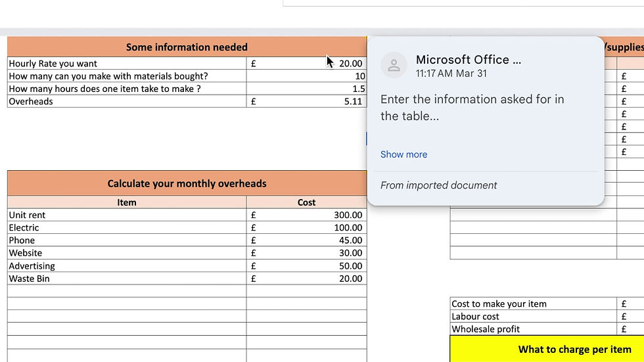Click the commenter avatar icon
This screenshot has width=644, height=362.
pyautogui.click(x=394, y=65)
